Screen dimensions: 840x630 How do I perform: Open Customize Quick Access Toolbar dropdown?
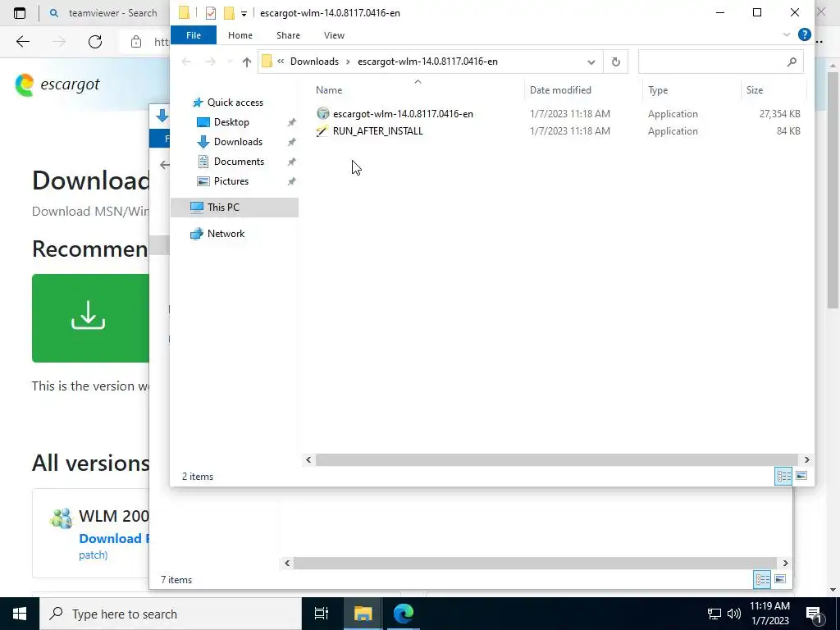tap(244, 13)
